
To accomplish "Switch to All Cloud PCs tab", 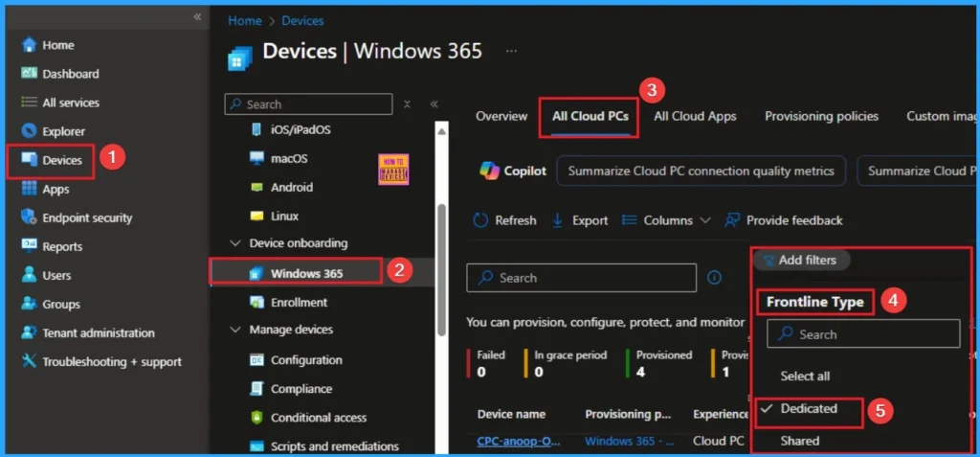I will 590,116.
